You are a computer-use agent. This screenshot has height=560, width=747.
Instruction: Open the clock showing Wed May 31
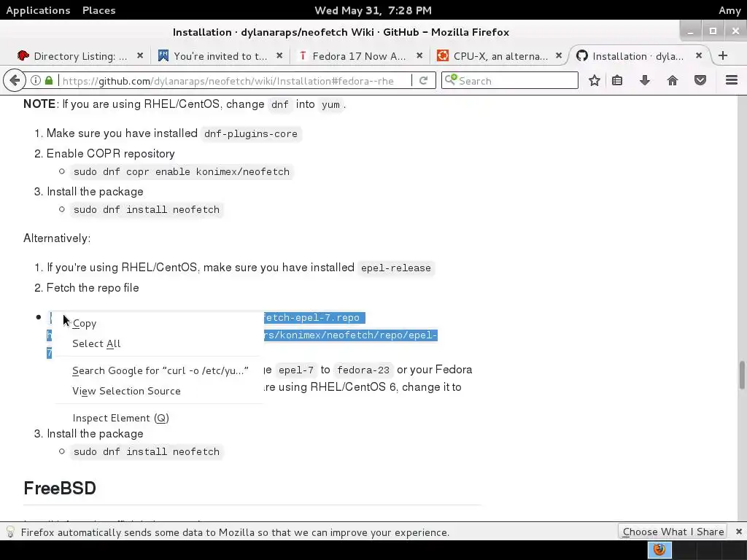click(373, 10)
